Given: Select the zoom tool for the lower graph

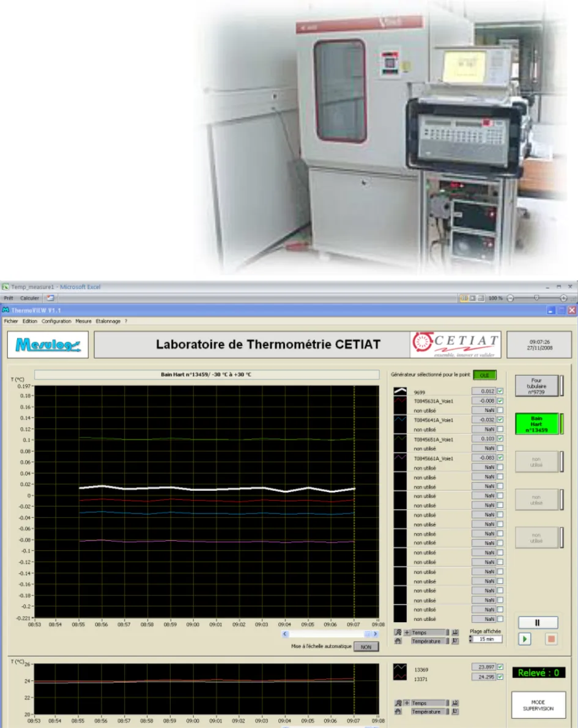Looking at the screenshot, I should tap(398, 703).
